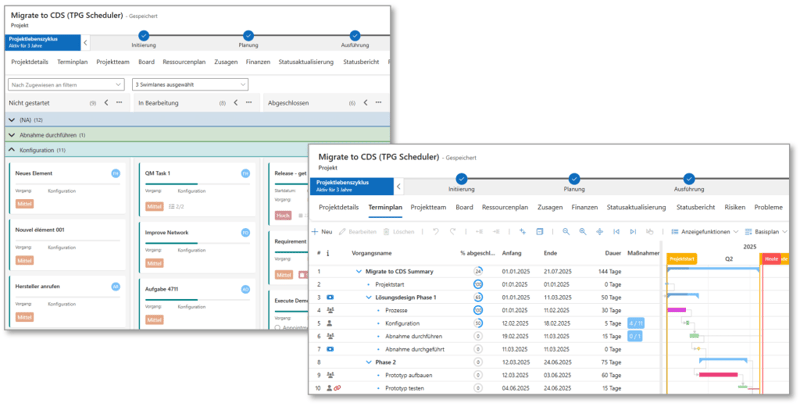Open the QM Task 1 card
The width and height of the screenshot is (800, 410).
coord(196,189)
